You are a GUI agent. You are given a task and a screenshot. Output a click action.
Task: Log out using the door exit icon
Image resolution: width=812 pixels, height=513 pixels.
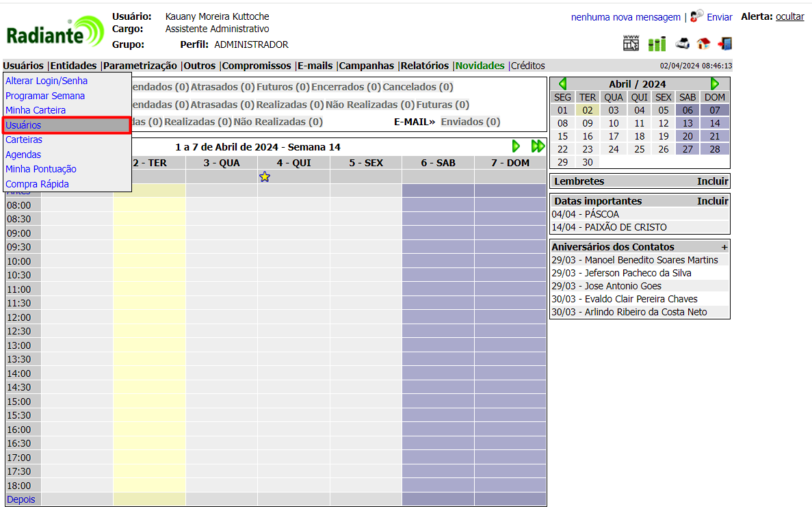tap(725, 44)
